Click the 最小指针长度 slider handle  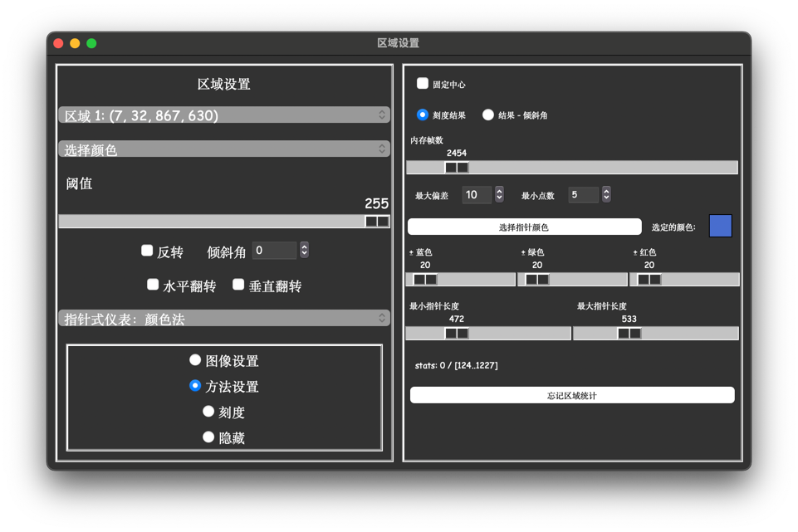457,333
